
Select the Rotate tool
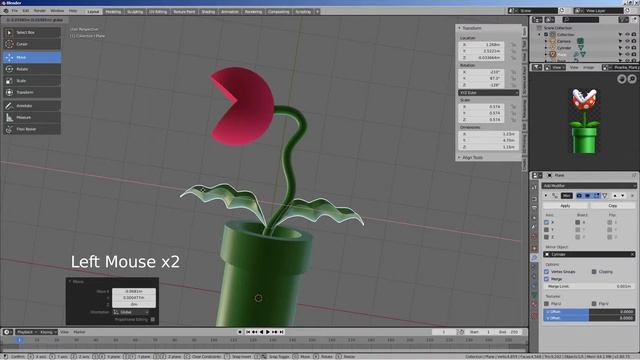[32, 69]
